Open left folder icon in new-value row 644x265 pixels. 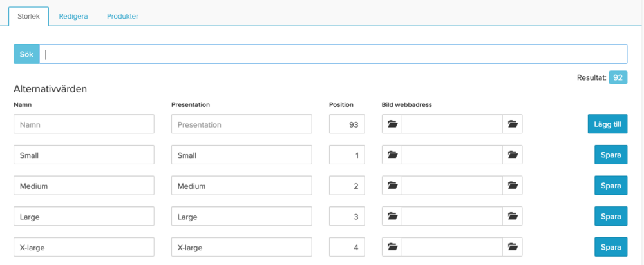tap(392, 124)
